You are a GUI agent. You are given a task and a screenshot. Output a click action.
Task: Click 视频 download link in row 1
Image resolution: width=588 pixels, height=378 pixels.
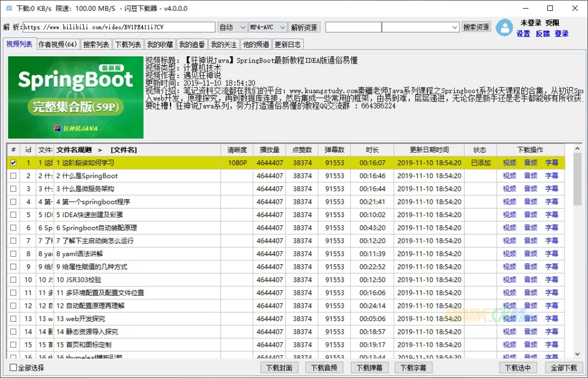(x=509, y=163)
